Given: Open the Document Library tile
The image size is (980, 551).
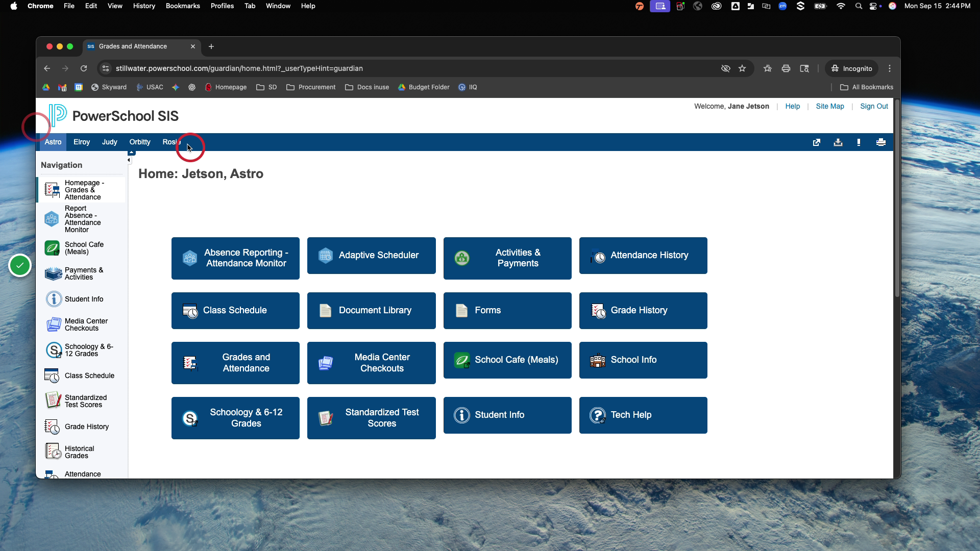Looking at the screenshot, I should 372,311.
